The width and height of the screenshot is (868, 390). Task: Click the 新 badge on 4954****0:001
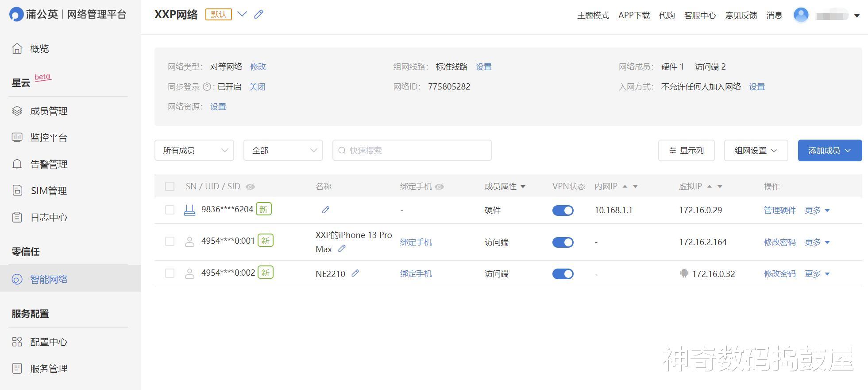(x=266, y=240)
